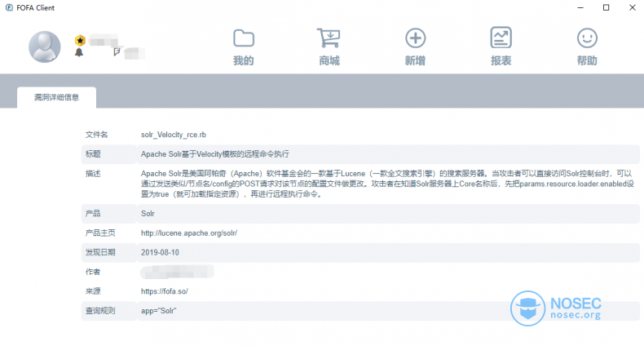
Task: Click the 报表 text label
Action: 501,61
